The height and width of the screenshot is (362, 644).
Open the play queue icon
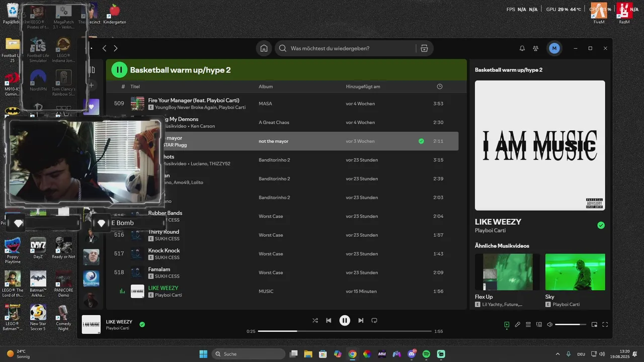coord(528,324)
